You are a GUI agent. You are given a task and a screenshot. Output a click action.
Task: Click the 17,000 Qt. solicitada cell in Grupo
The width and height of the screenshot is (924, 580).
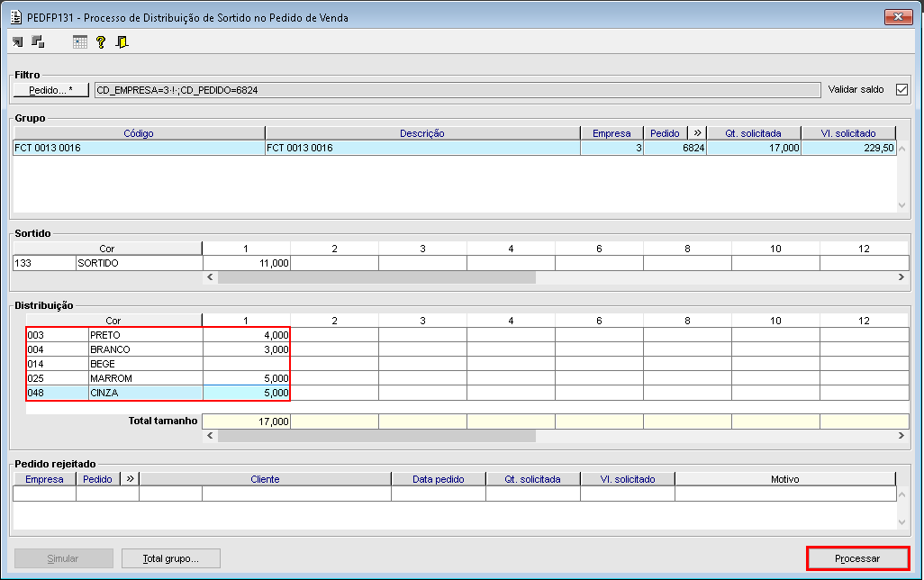(754, 148)
